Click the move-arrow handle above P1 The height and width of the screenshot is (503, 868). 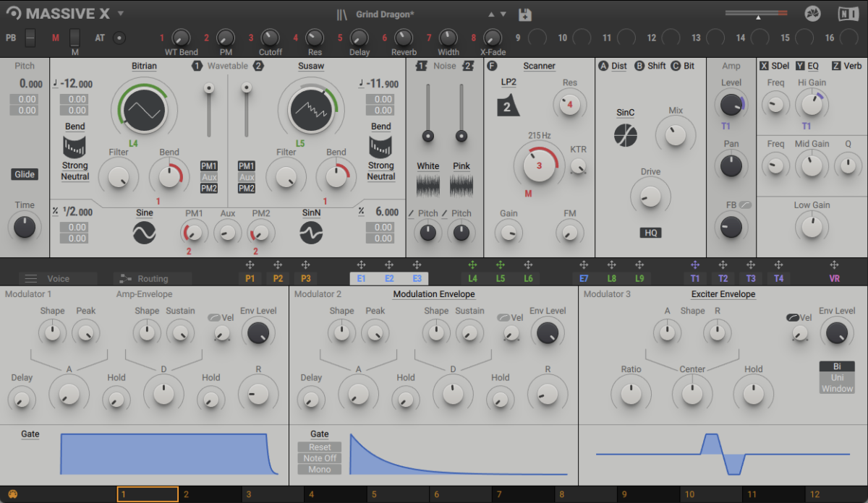pos(250,265)
